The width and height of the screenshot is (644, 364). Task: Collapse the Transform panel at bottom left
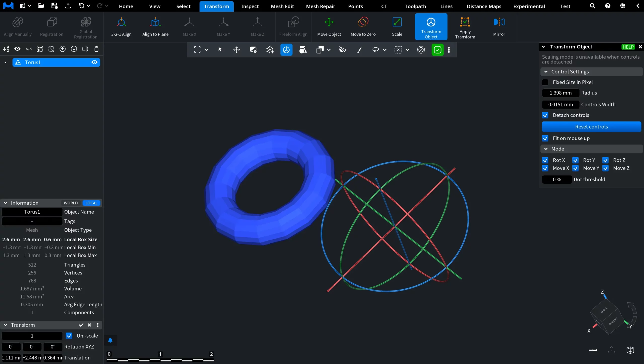[5, 325]
